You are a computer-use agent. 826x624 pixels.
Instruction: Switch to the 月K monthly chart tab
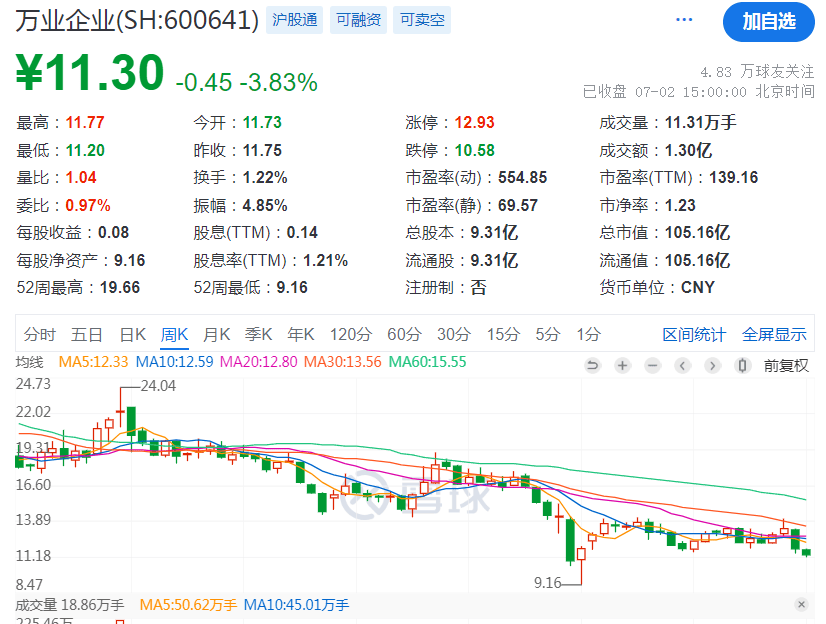click(216, 334)
